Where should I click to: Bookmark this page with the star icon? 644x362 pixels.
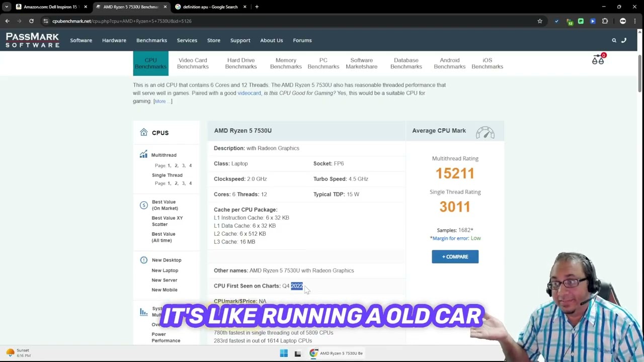click(x=540, y=21)
